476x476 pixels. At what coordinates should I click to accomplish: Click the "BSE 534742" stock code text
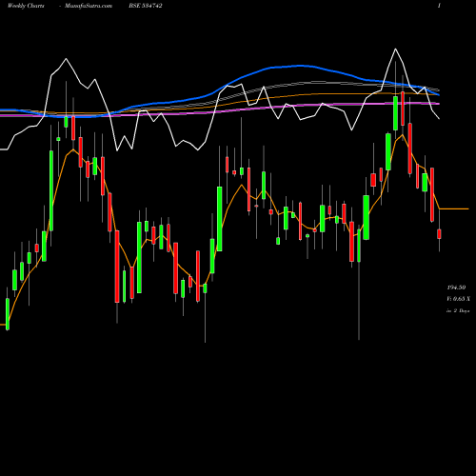tap(146, 6)
